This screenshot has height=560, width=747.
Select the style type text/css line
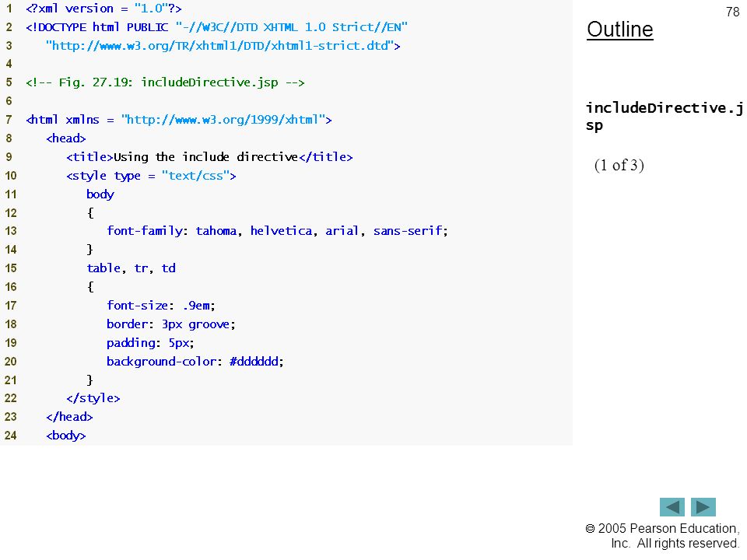click(x=151, y=176)
